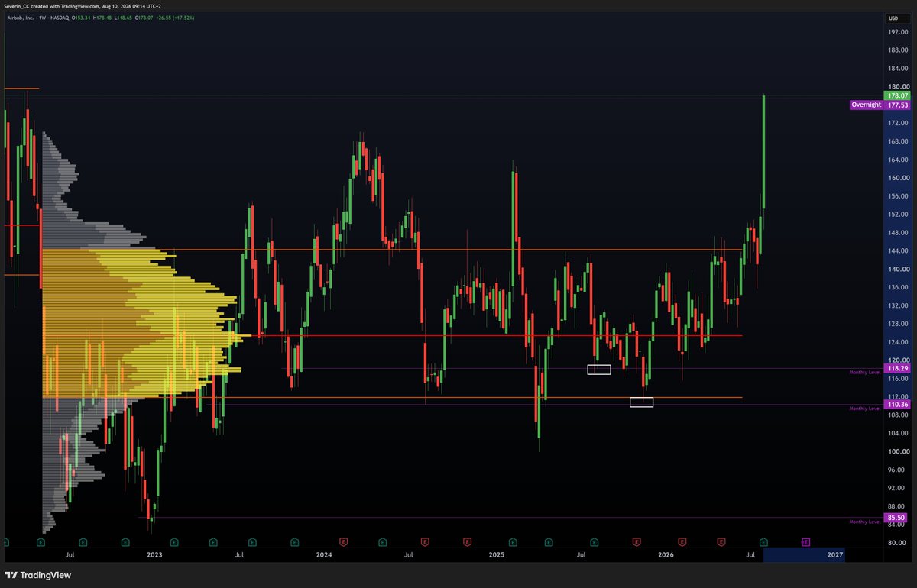Click the purple upcoming earnings E marker
917x588 pixels.
[805, 541]
